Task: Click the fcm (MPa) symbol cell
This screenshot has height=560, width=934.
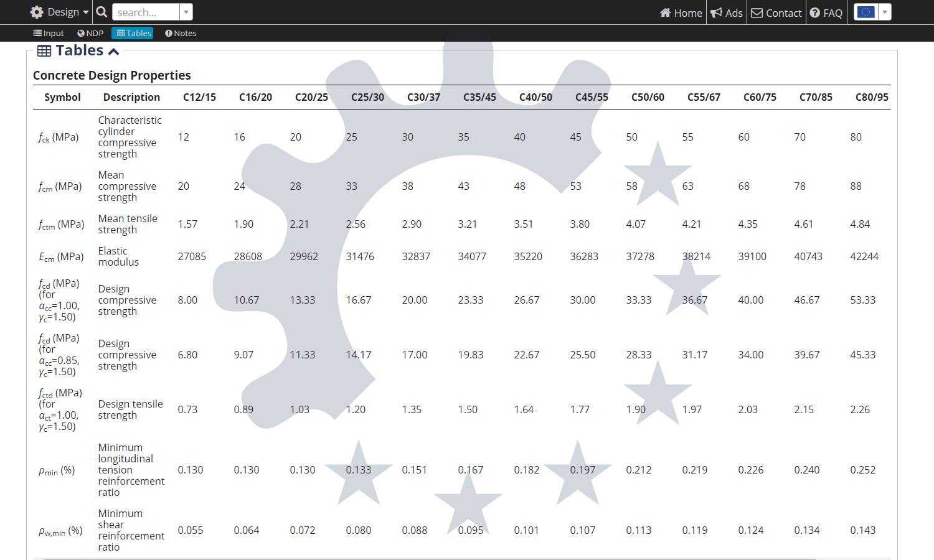Action: (60, 186)
